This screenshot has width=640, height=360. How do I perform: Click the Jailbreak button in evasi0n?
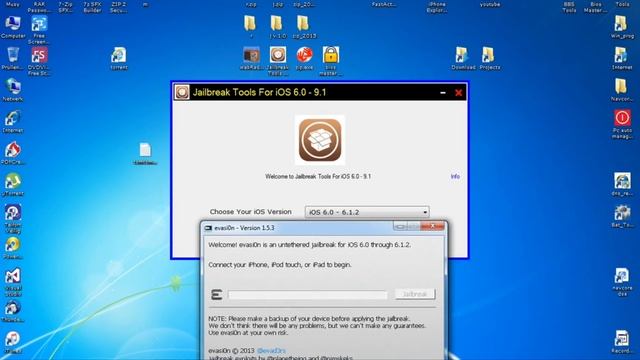(415, 294)
